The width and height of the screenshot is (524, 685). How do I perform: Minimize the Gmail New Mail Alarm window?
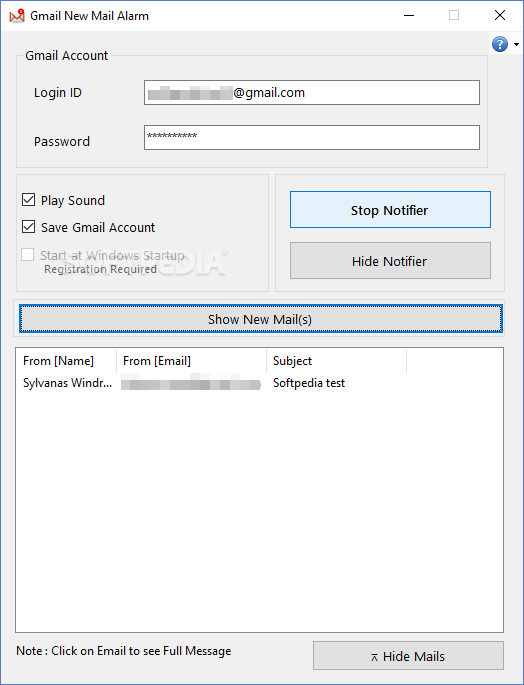[x=409, y=16]
